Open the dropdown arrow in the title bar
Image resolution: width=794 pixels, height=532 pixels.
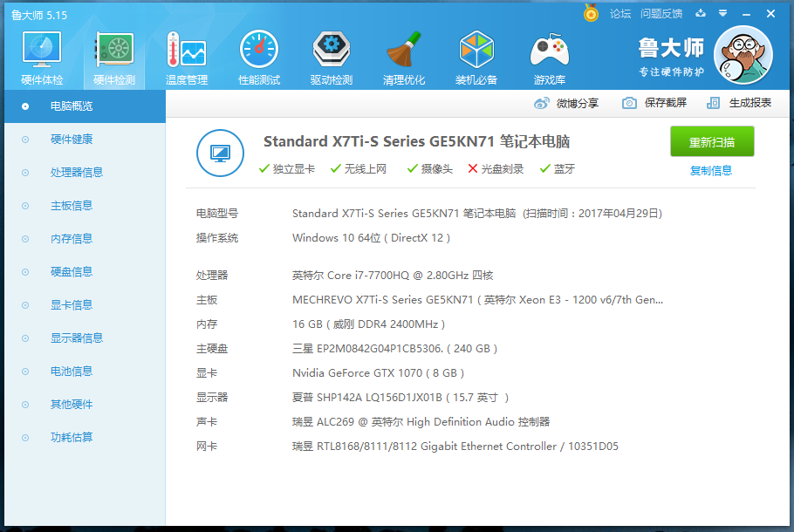click(724, 14)
